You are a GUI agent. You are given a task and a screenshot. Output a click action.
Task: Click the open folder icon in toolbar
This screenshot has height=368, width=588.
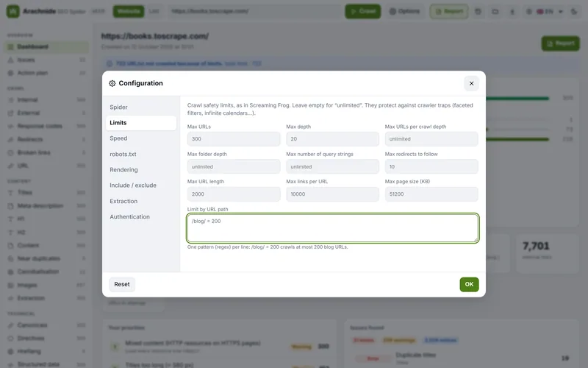tap(495, 11)
